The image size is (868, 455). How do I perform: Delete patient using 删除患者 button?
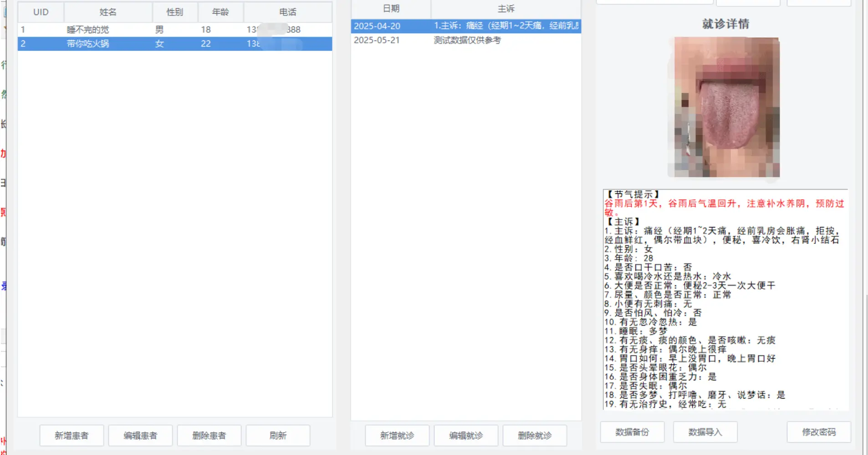coord(209,435)
